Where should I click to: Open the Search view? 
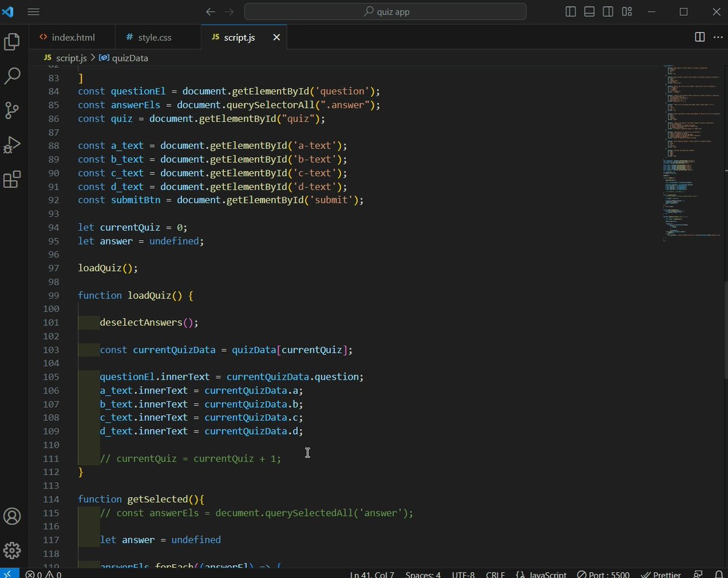tap(12, 76)
